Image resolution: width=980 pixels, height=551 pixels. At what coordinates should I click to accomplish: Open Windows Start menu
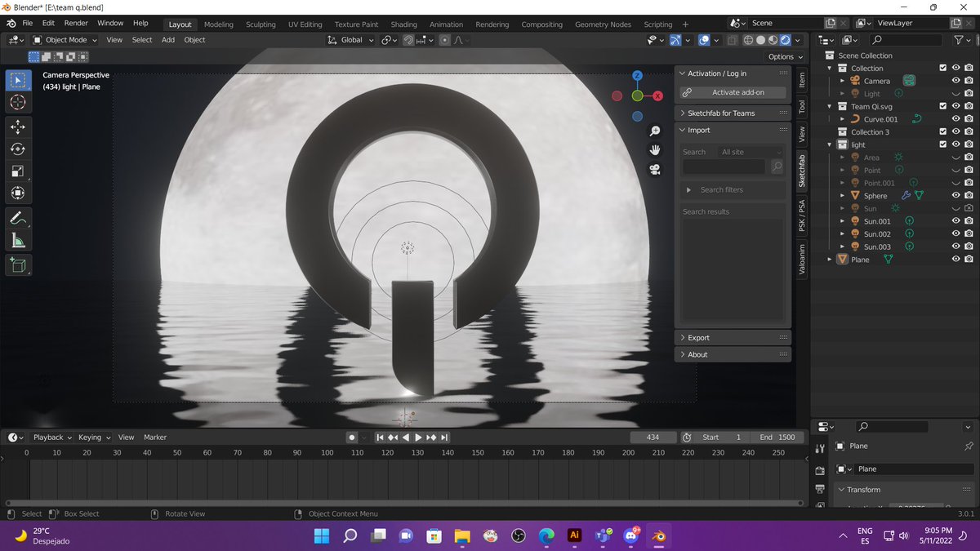[321, 535]
